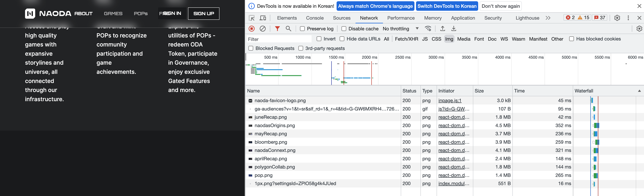Open network conditions Wi-Fi icon
Viewport: 644px width, 196px height.
click(x=428, y=29)
